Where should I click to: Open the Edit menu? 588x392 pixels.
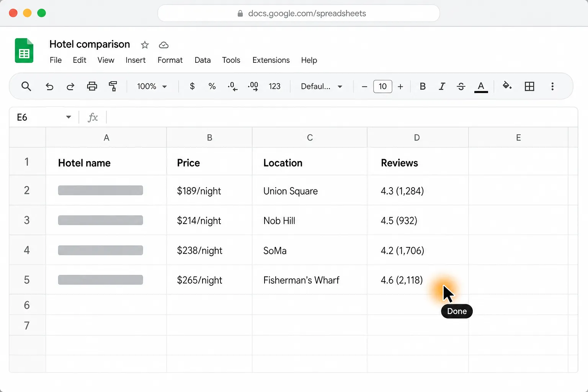point(80,60)
